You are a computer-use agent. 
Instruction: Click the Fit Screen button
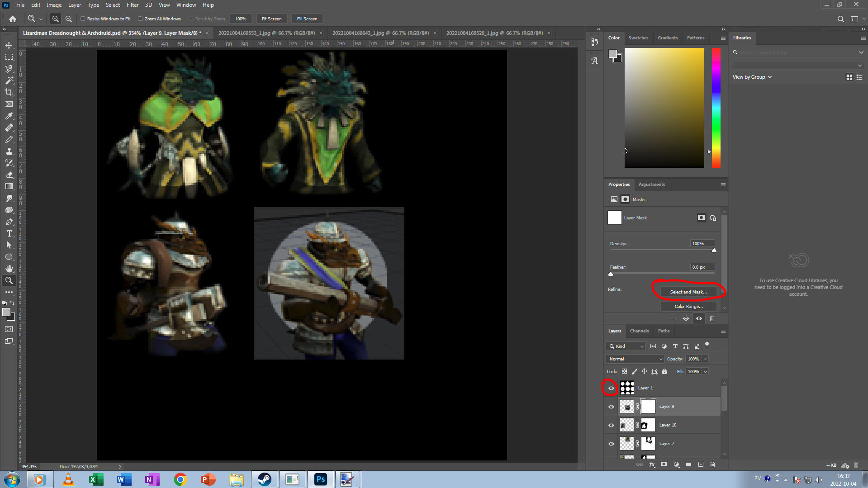pyautogui.click(x=271, y=19)
